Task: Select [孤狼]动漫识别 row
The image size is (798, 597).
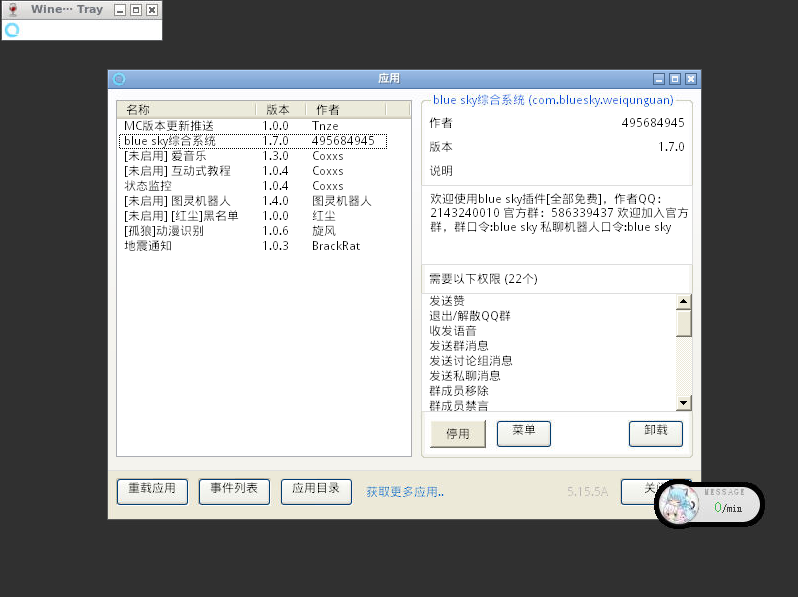Action: tap(253, 231)
